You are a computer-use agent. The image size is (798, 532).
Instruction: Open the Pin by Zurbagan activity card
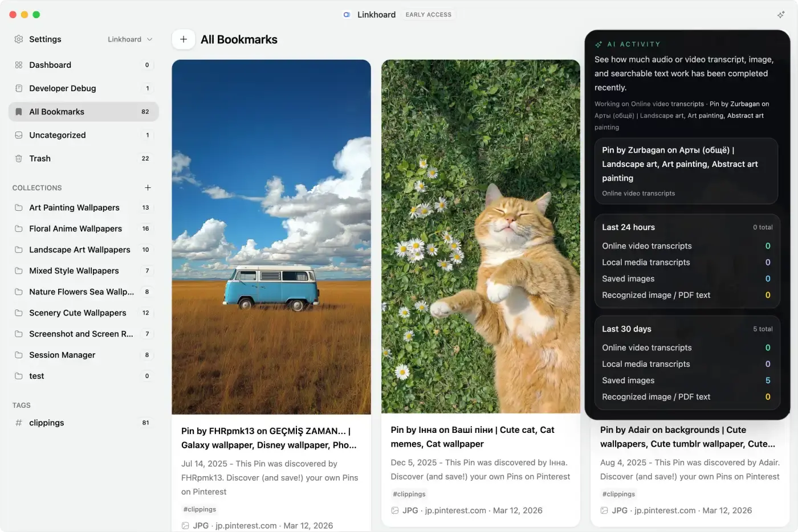[x=686, y=171]
